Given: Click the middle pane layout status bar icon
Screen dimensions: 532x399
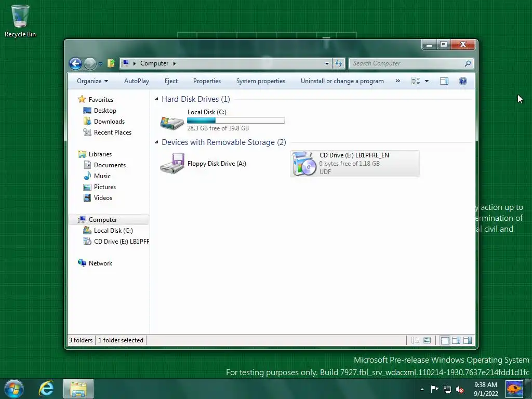Looking at the screenshot, I should point(456,340).
